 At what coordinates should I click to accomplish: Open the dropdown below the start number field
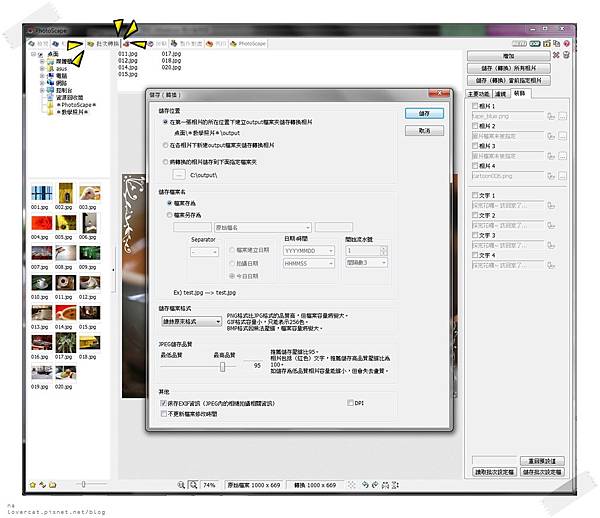click(367, 263)
